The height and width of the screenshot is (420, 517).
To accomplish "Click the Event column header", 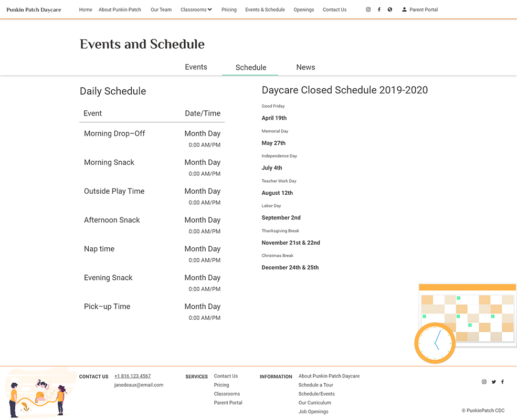I will 93,113.
